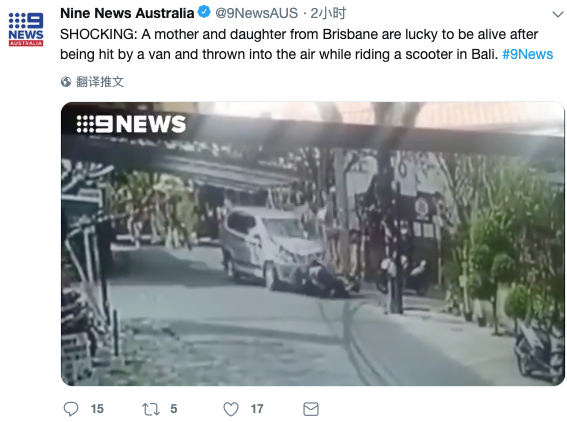The height and width of the screenshot is (422, 567).
Task: Open the @9NewsAUS handle link
Action: pyautogui.click(x=256, y=13)
